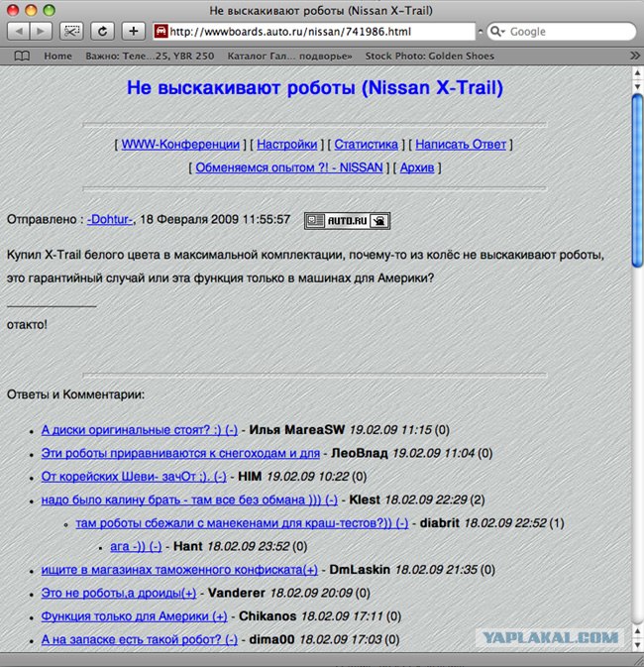Click the URL address field
This screenshot has height=667, width=644.
[317, 32]
